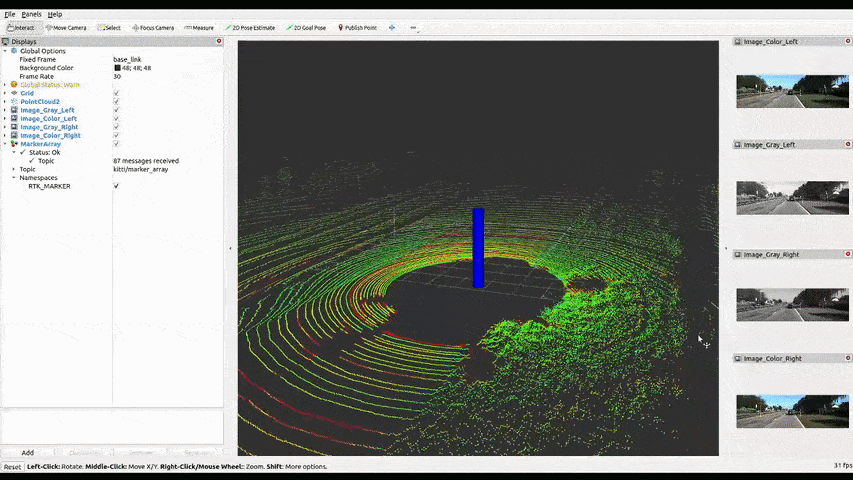This screenshot has height=480, width=853.
Task: Close the Image_Gray_Left panel
Action: click(x=848, y=144)
